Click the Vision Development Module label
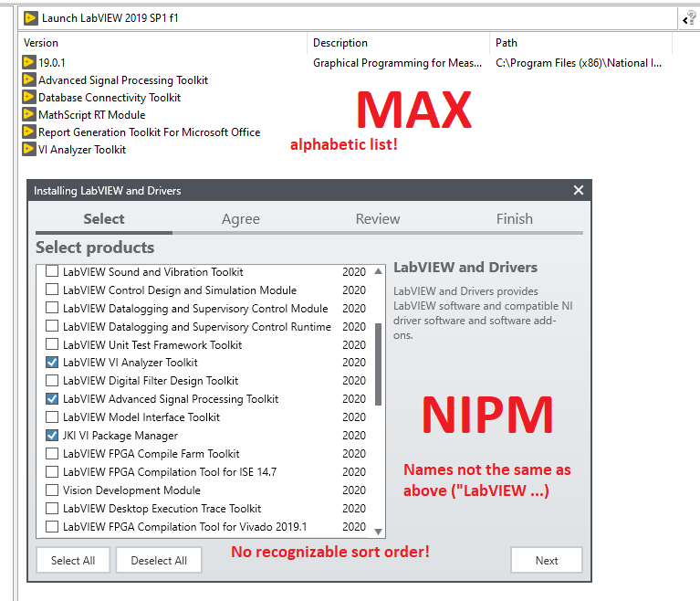This screenshot has height=601, width=700. click(x=131, y=490)
